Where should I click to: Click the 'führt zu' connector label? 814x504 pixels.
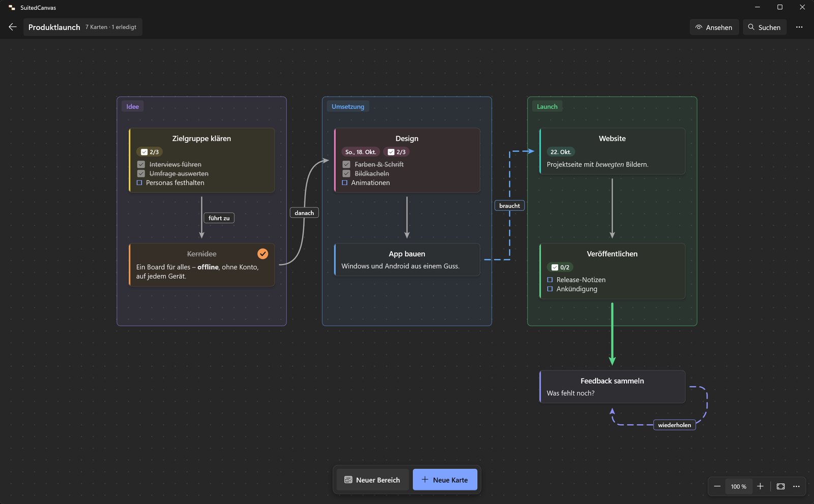point(219,218)
